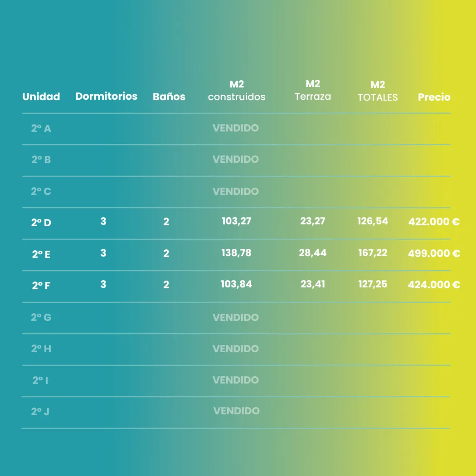
Task: Click the Precio column header
Action: click(434, 97)
